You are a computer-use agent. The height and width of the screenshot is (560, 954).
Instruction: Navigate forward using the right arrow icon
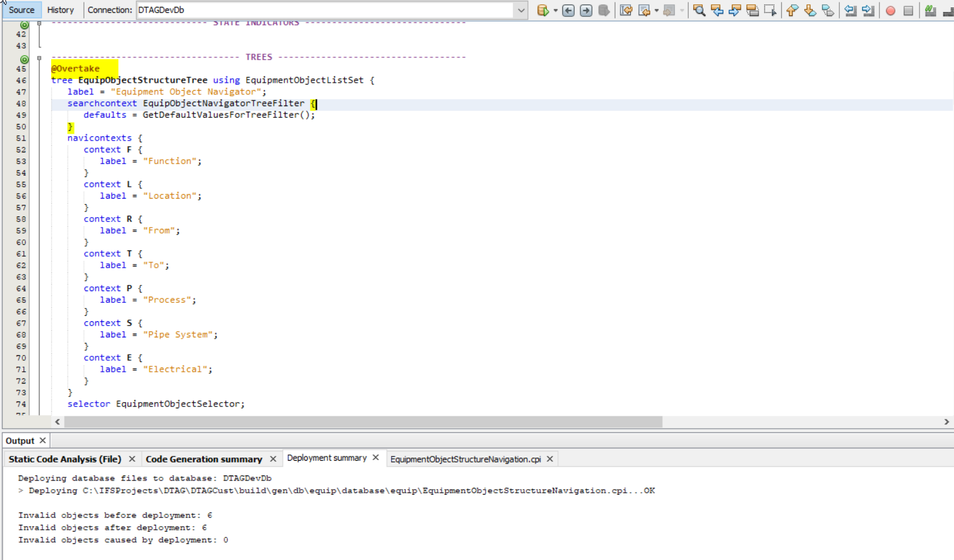585,10
